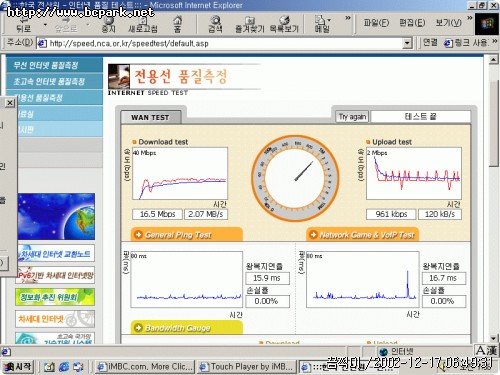
Task: Click the first quick launch desktop icon
Action: (x=49, y=367)
